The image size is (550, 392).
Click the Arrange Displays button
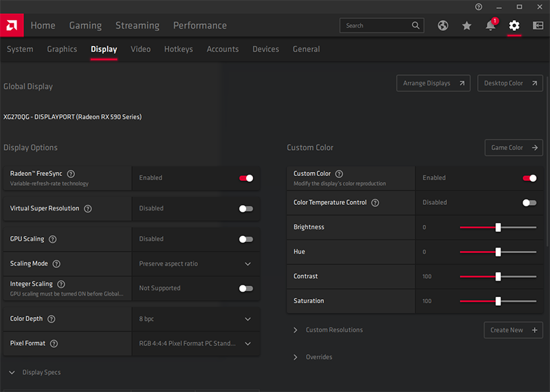[433, 83]
